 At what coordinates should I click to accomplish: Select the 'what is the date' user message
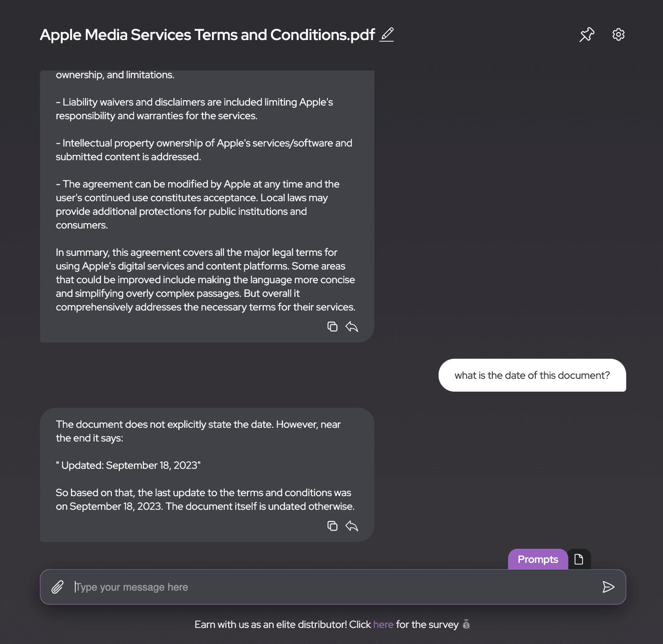pos(532,375)
